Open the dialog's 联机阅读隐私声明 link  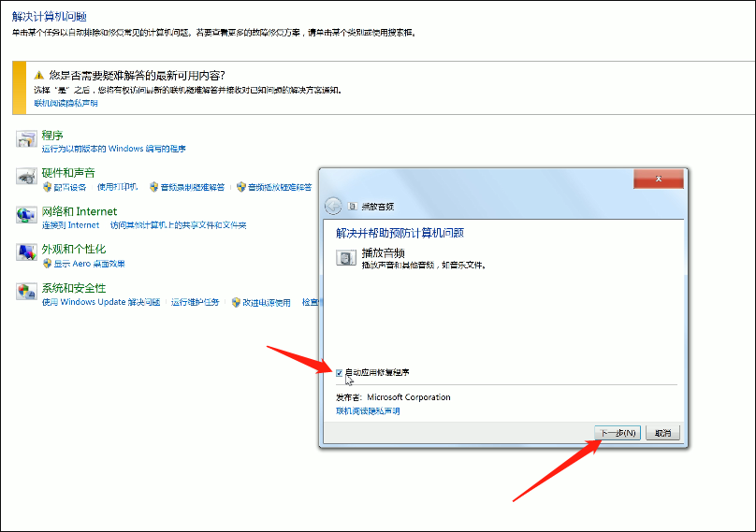368,410
